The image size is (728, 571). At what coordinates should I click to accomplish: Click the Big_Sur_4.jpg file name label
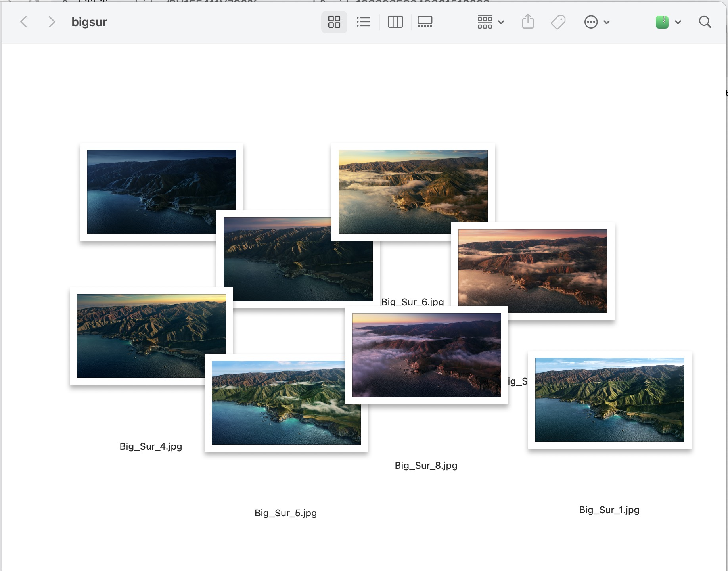pos(151,446)
